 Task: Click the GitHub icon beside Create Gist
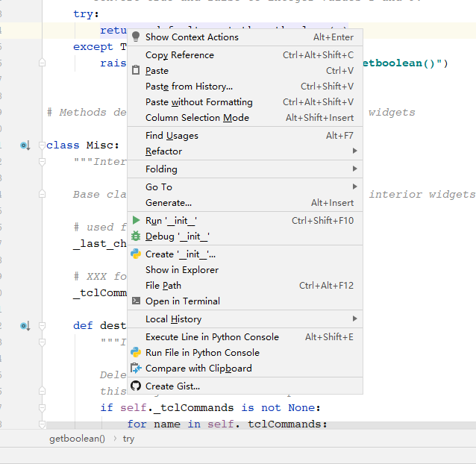click(136, 386)
